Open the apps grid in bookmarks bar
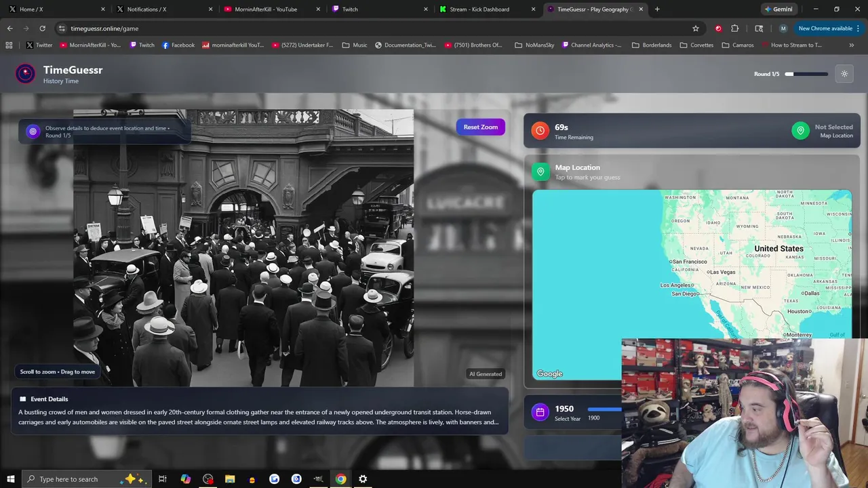Screen dimensions: 868x488 pyautogui.click(x=9, y=45)
